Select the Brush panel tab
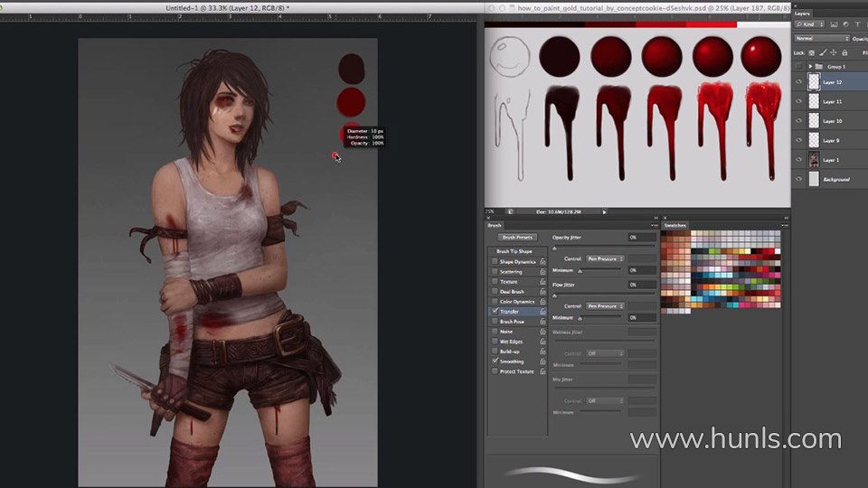The width and height of the screenshot is (868, 488). point(495,225)
